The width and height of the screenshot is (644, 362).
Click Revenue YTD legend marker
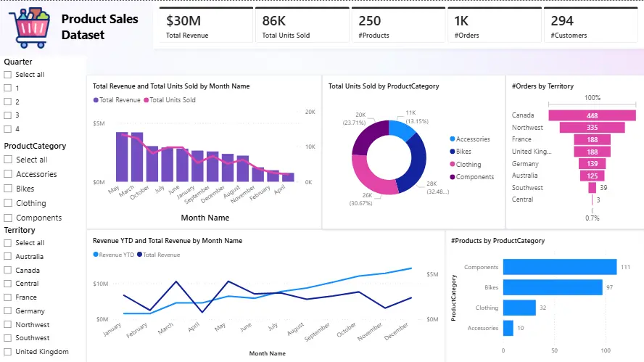pyautogui.click(x=96, y=255)
